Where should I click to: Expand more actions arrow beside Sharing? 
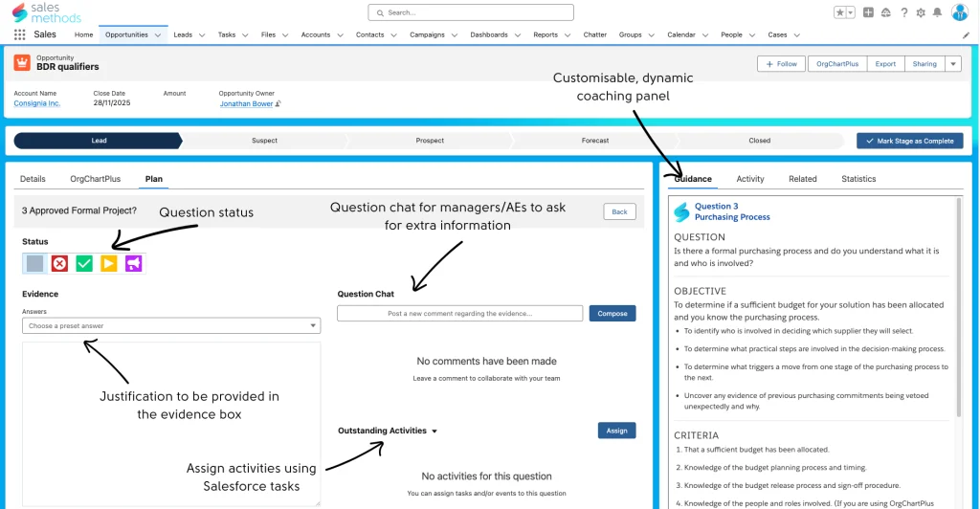click(x=952, y=64)
